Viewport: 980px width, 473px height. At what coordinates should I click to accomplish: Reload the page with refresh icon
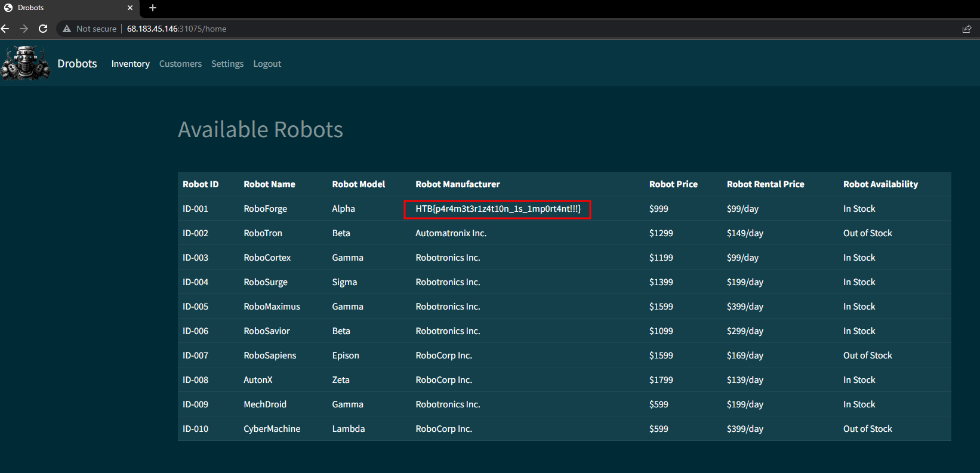click(x=43, y=29)
